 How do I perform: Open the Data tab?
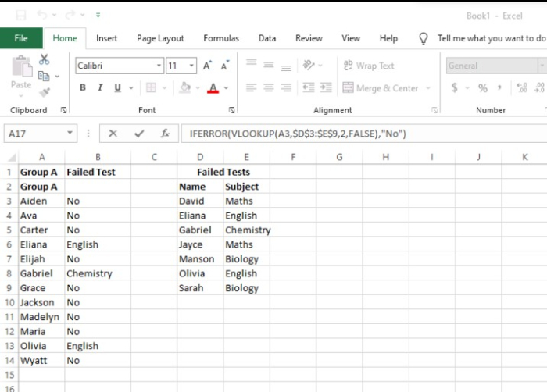tap(267, 38)
